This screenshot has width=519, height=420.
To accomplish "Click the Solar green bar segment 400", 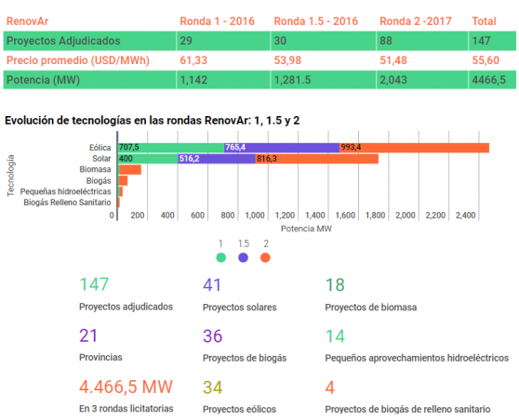I will click(x=148, y=159).
